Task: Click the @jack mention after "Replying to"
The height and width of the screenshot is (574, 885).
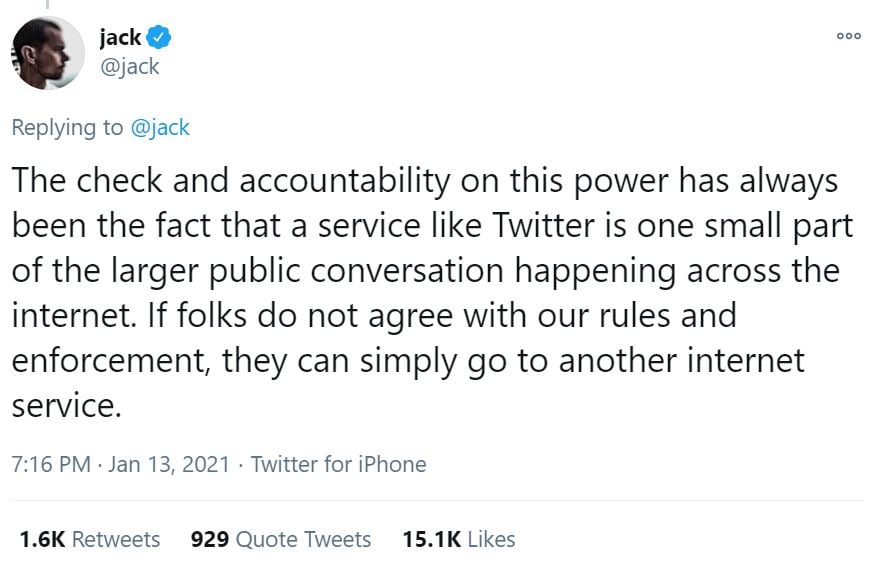Action: [160, 127]
